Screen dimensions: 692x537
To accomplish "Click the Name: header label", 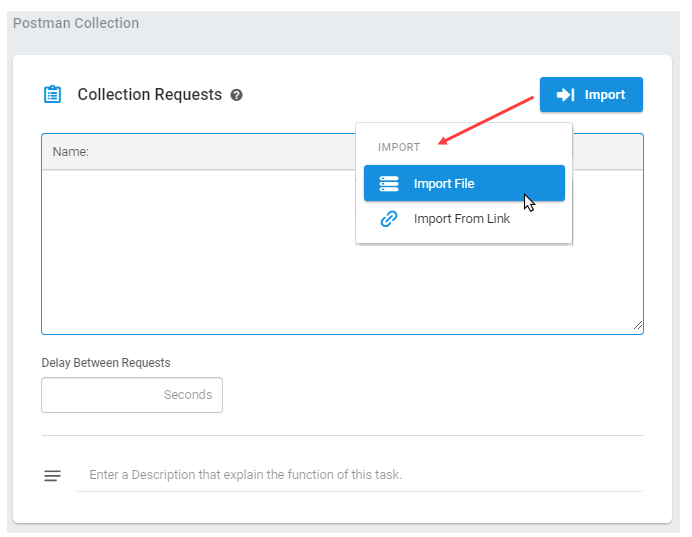I will click(71, 152).
